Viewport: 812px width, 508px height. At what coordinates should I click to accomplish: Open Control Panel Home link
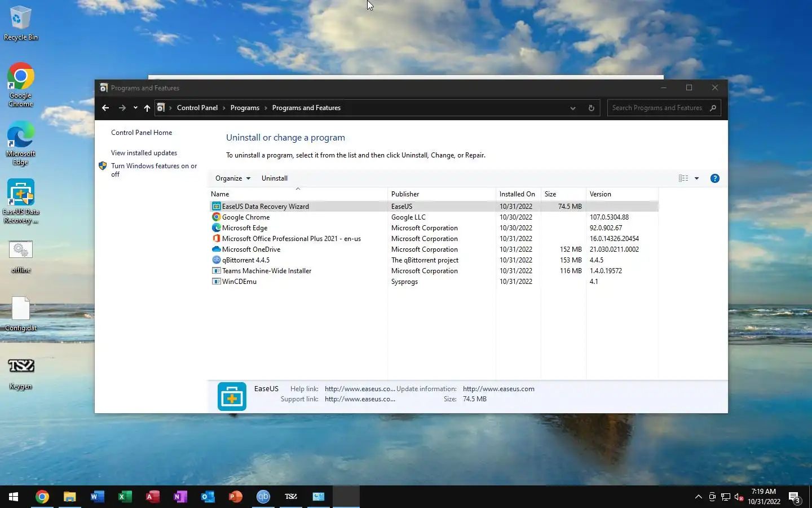click(x=142, y=133)
